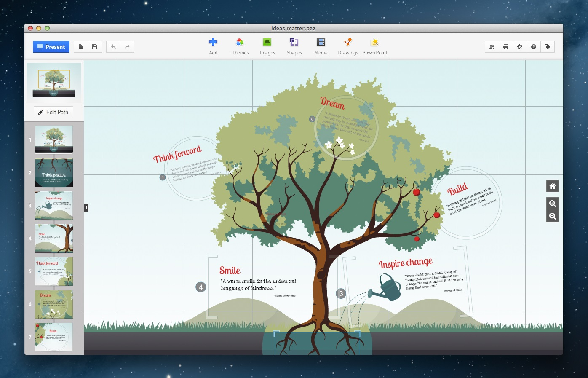Zoom into the canvas with the magnifier plus

[x=552, y=203]
